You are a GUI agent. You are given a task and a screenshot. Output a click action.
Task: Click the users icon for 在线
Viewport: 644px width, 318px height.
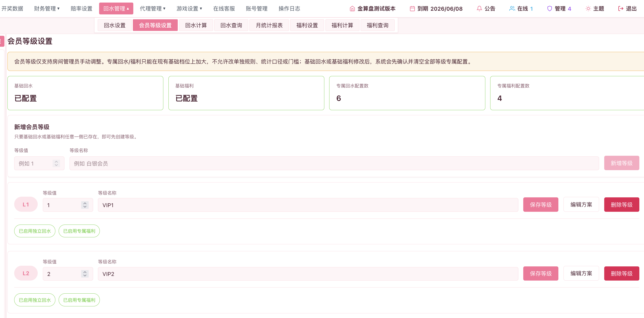(512, 9)
